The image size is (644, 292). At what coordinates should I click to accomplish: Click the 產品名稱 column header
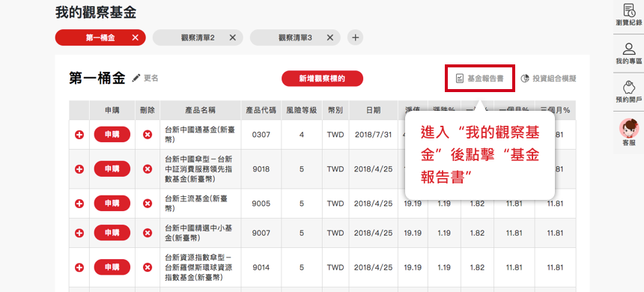[x=201, y=110]
